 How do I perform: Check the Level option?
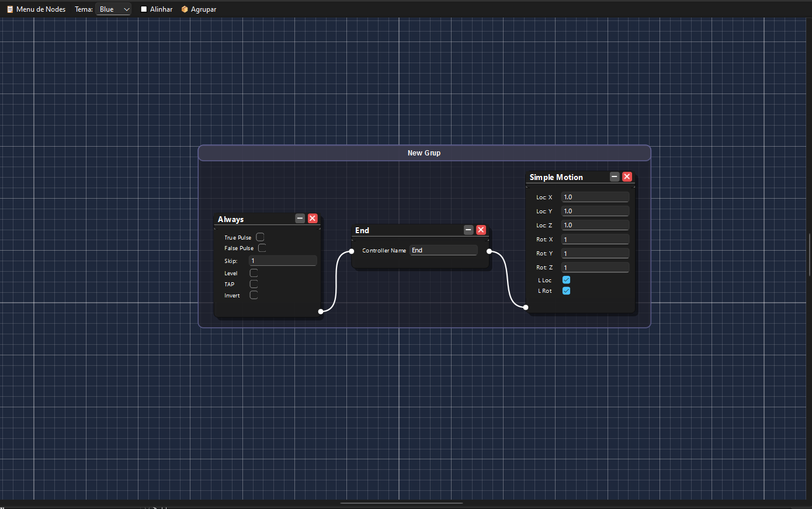[254, 273]
